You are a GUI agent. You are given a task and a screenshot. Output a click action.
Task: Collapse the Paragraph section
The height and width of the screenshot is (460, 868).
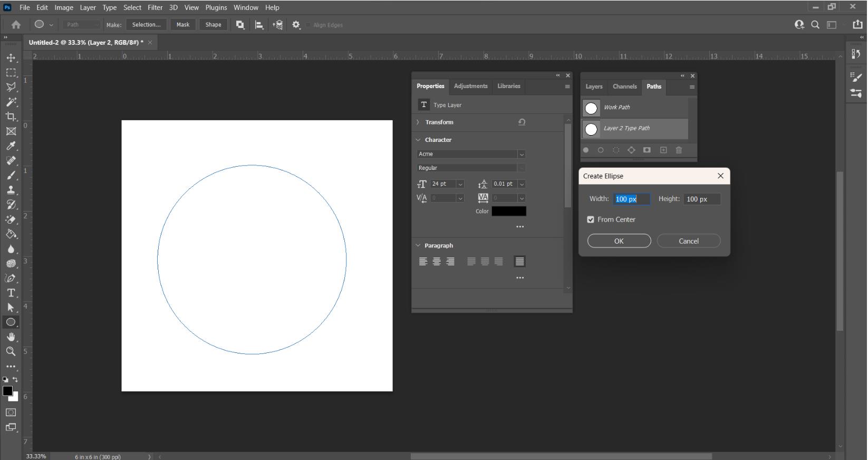(x=418, y=246)
